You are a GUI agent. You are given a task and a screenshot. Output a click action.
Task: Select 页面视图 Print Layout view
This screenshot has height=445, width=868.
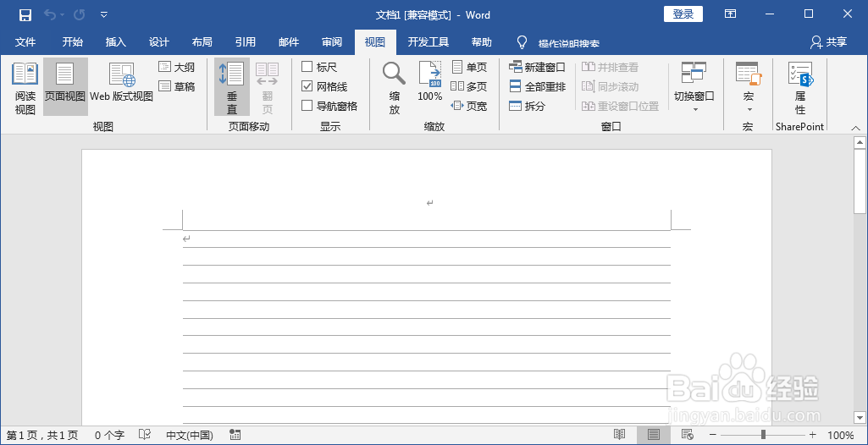click(x=65, y=87)
